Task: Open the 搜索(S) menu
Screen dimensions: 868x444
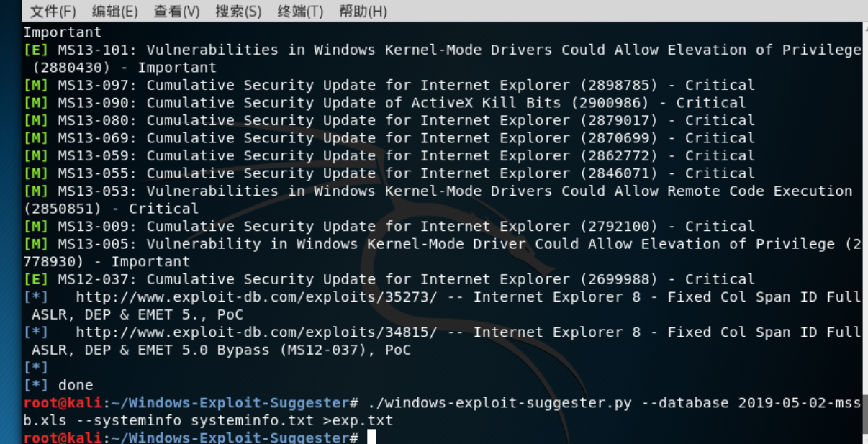Action: (238, 12)
